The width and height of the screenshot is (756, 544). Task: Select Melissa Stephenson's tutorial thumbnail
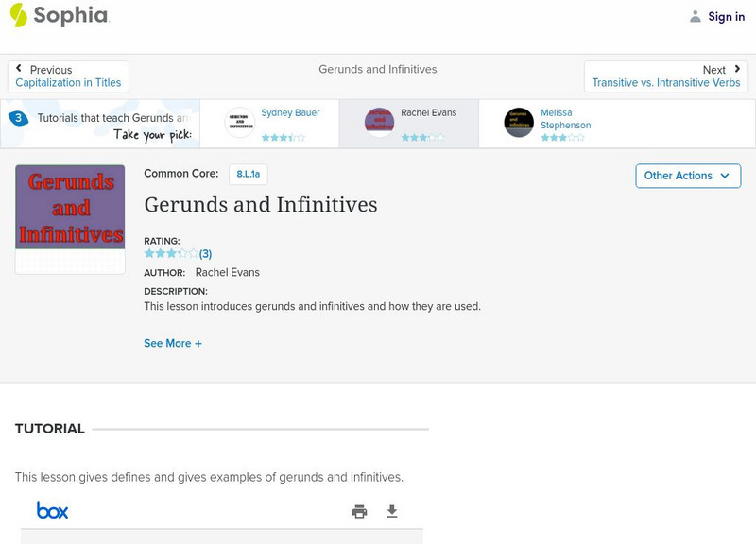tap(519, 123)
